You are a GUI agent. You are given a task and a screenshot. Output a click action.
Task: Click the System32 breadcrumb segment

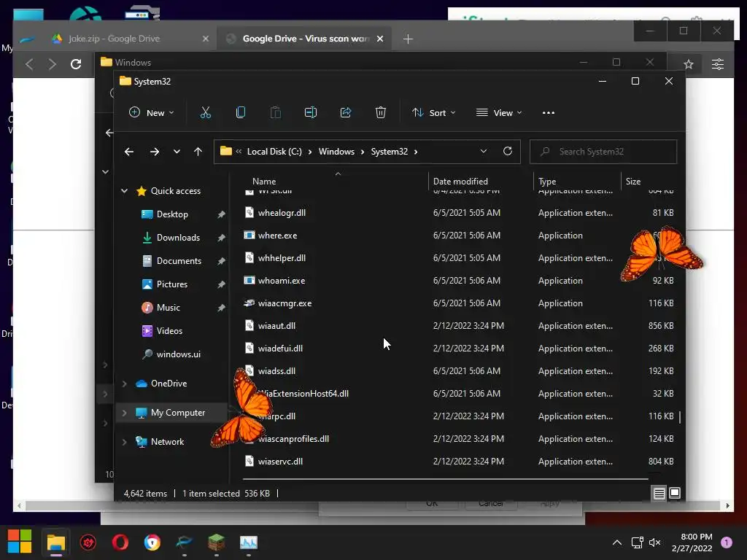click(x=390, y=152)
